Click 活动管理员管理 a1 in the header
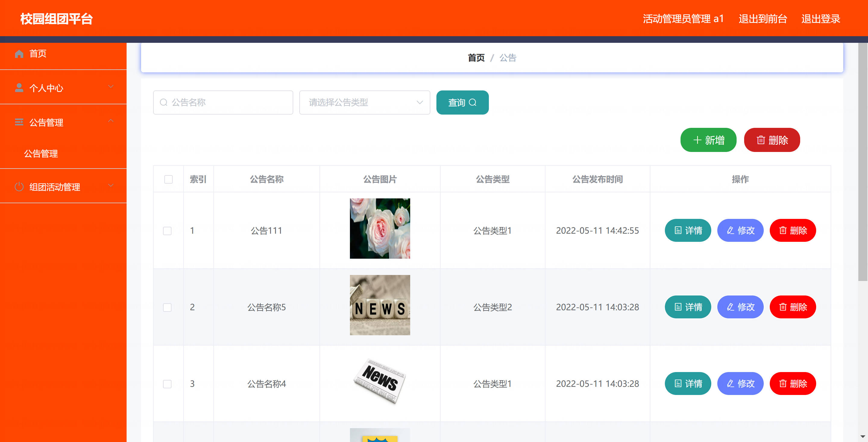The image size is (868, 442). (x=683, y=19)
